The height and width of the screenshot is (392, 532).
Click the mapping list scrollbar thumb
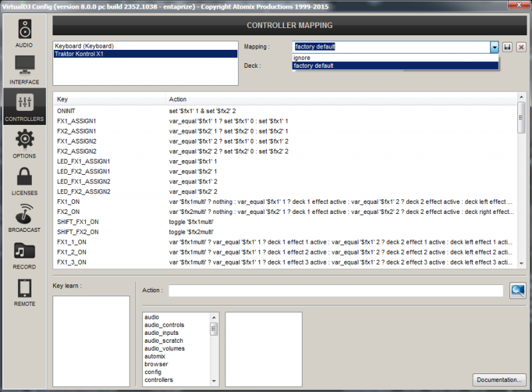pyautogui.click(x=521, y=118)
